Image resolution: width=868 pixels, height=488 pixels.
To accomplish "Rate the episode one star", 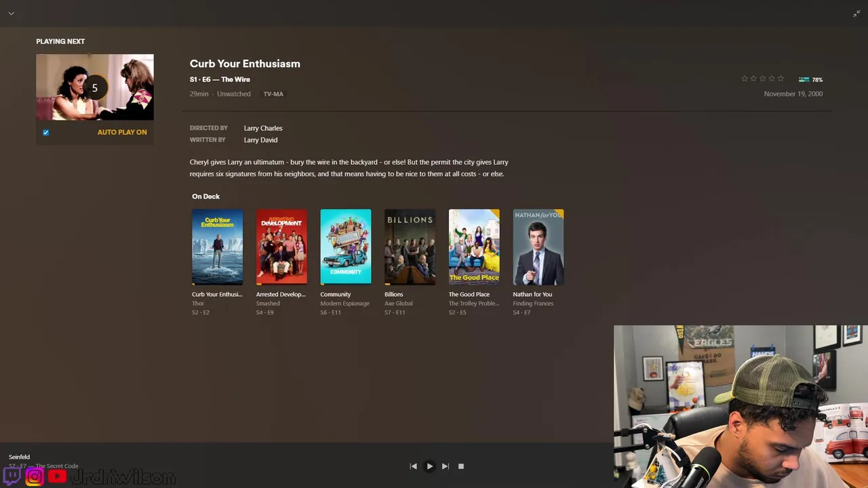I will point(745,79).
